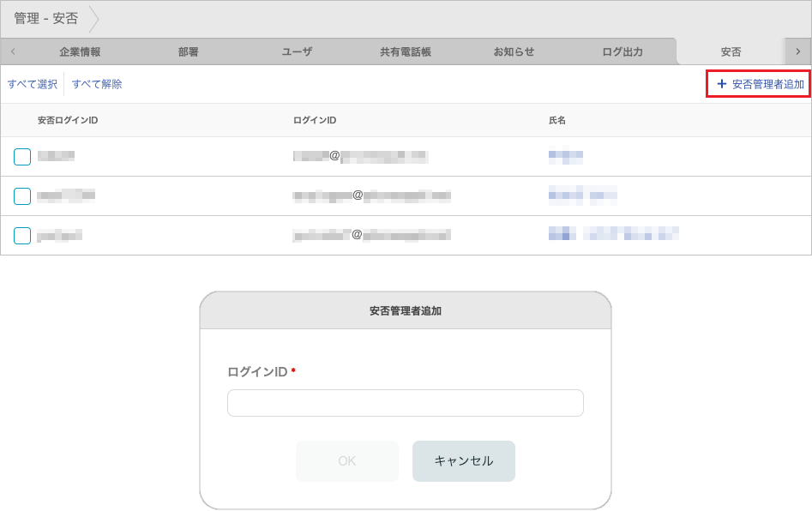
Task: Switch to the ユーザ tab
Action: click(x=296, y=51)
